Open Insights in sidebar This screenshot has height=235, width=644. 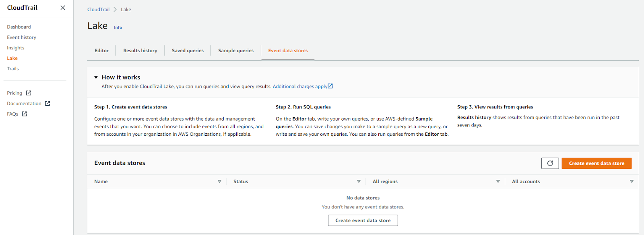[16, 48]
